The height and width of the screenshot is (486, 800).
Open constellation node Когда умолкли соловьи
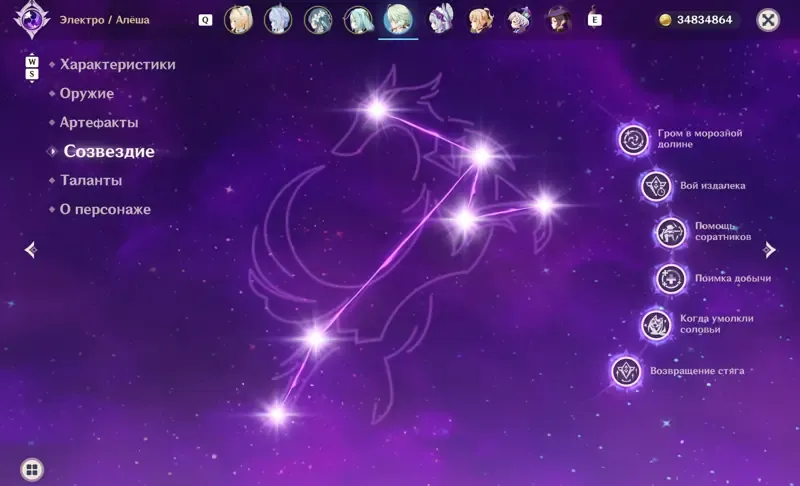pos(656,324)
